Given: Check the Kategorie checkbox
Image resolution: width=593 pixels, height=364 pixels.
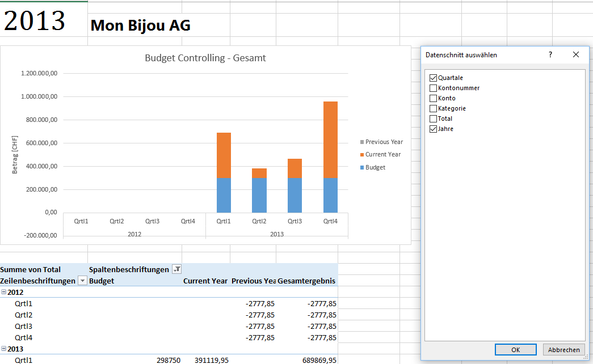Looking at the screenshot, I should click(x=434, y=108).
